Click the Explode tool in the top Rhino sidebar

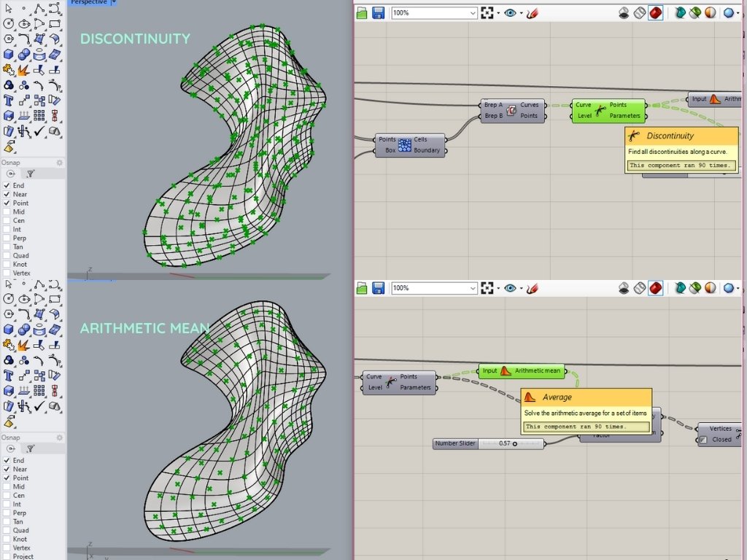(24, 70)
